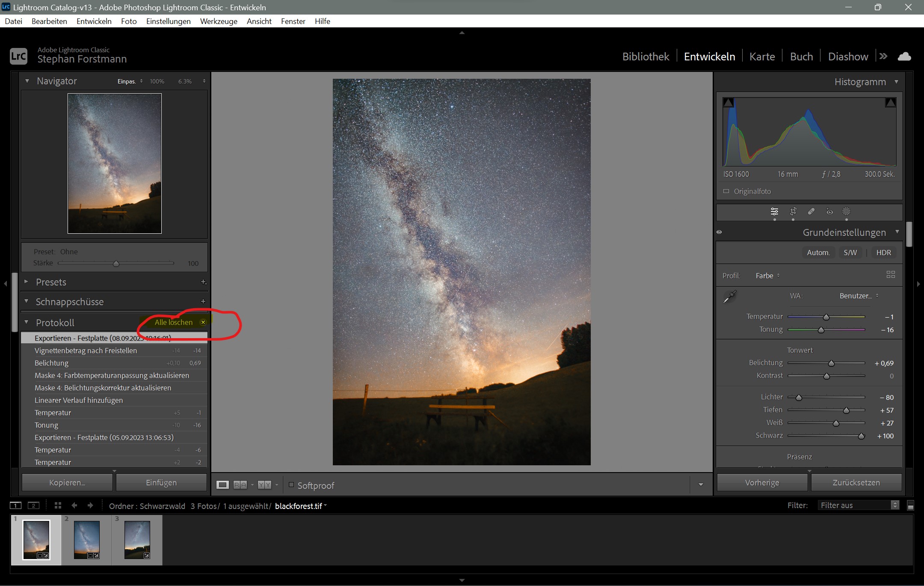This screenshot has height=586, width=924.
Task: Select filmstrip thumbnail number 3
Action: pyautogui.click(x=137, y=540)
